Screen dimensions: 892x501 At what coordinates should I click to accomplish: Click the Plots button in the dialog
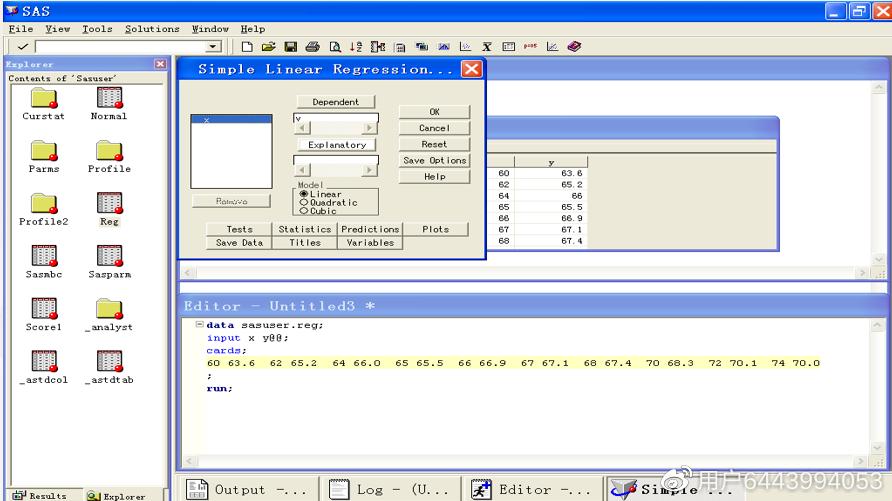[435, 229]
